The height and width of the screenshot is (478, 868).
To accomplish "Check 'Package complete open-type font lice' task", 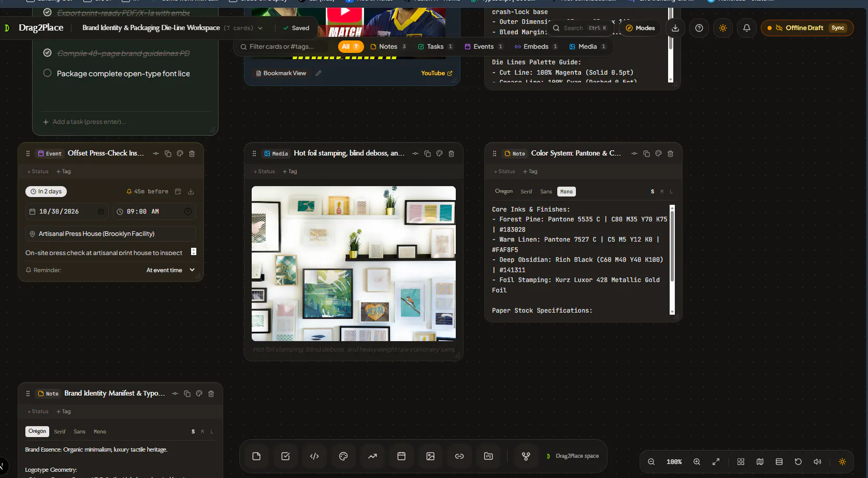I will tap(47, 73).
